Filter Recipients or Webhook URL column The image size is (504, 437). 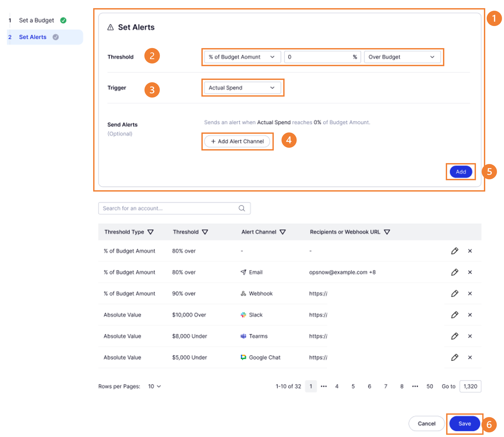387,232
